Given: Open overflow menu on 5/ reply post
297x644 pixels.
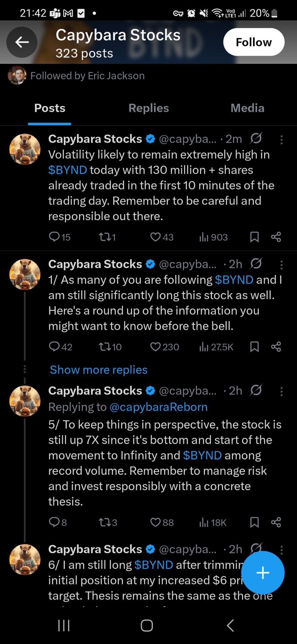Looking at the screenshot, I should (x=281, y=391).
